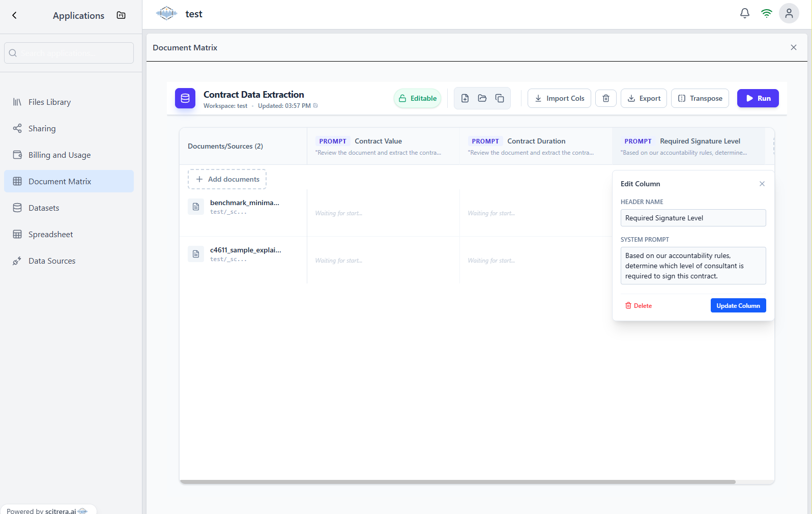Select Document Matrix in sidebar
Image resolution: width=812 pixels, height=514 pixels.
(69, 181)
